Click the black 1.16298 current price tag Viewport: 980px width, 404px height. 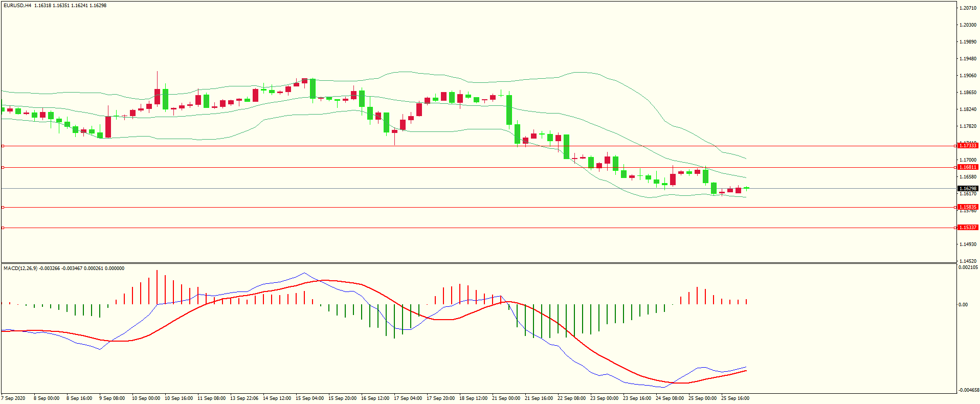[968, 189]
